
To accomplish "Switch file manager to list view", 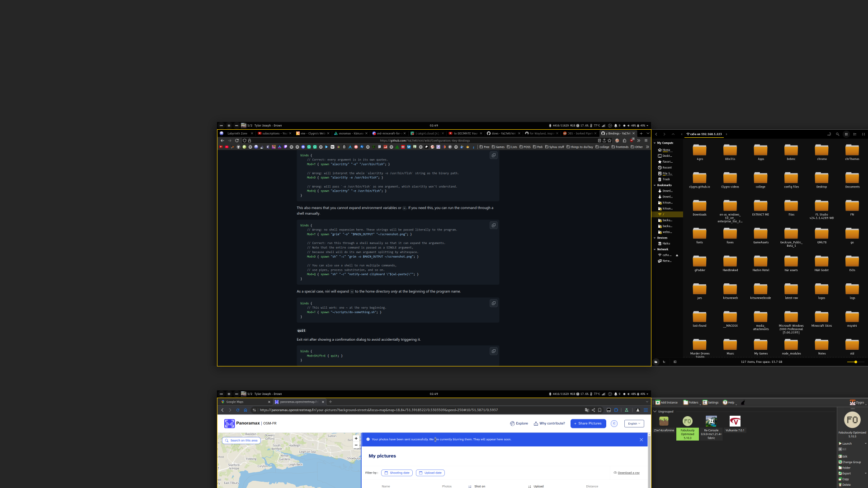I will pos(855,134).
